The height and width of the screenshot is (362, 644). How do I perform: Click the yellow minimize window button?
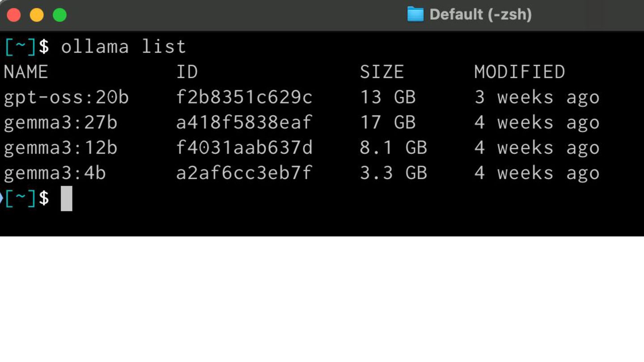(x=37, y=15)
